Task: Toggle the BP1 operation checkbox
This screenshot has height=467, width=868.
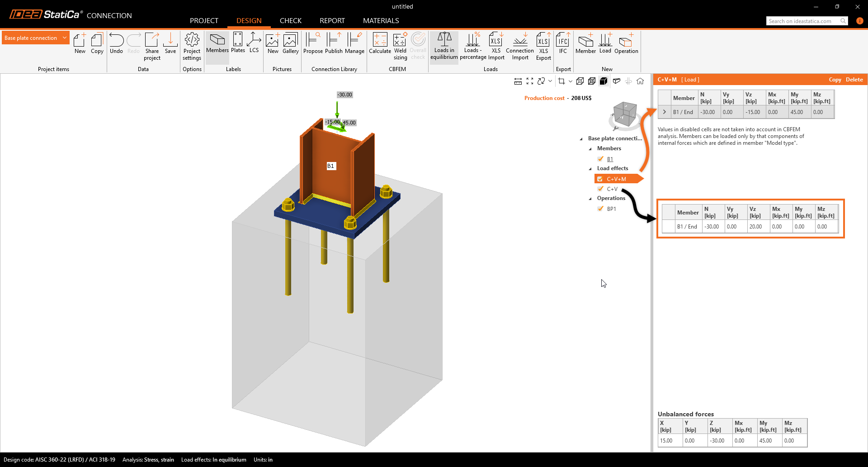Action: click(x=600, y=209)
